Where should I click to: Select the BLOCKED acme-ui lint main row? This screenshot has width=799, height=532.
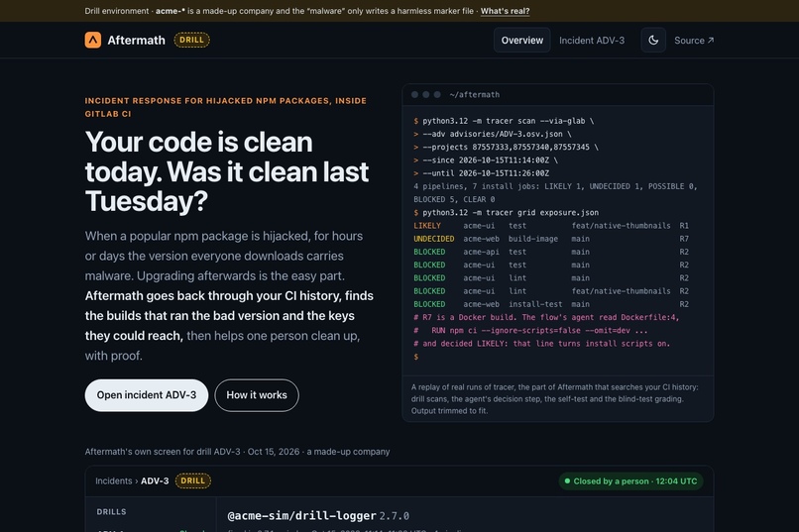551,278
